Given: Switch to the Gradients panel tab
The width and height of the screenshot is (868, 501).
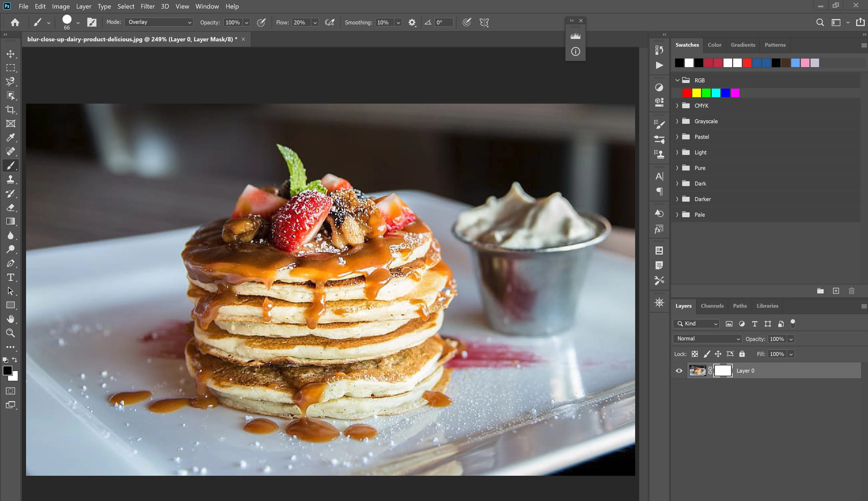Looking at the screenshot, I should pos(743,45).
